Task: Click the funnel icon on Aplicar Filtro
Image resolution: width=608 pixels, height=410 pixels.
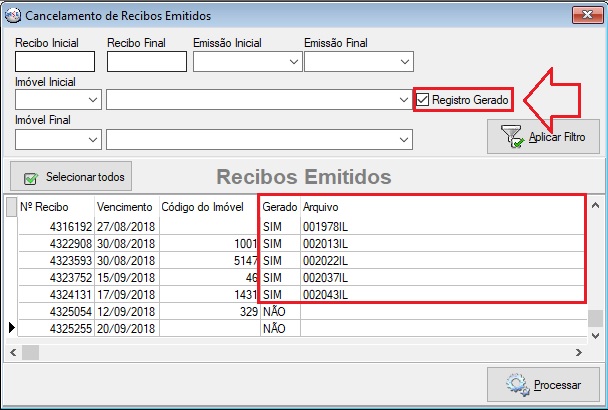Action: tap(512, 136)
